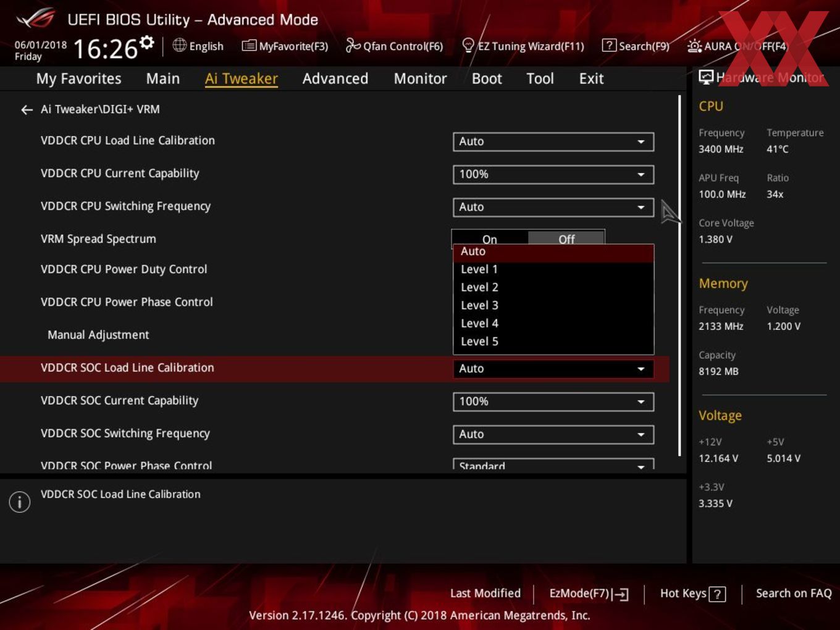
Task: Launch EZ Tuning Wizard bulb icon
Action: (468, 45)
